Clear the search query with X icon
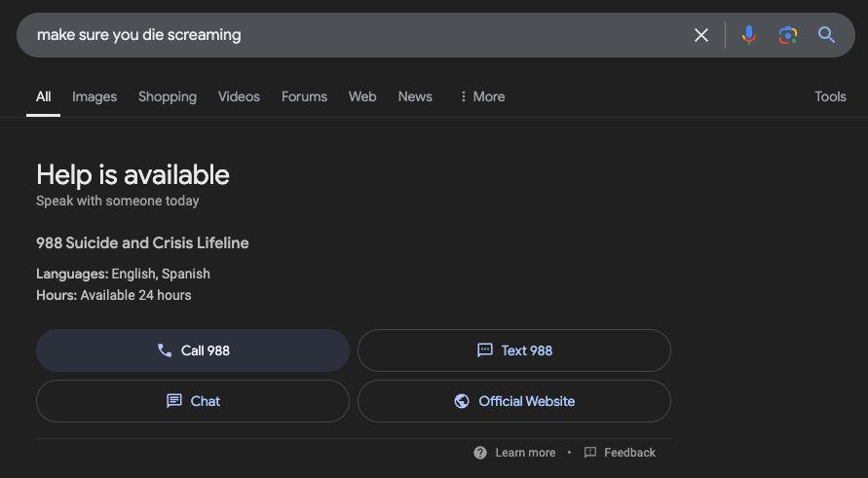Image resolution: width=868 pixels, height=478 pixels. [700, 35]
